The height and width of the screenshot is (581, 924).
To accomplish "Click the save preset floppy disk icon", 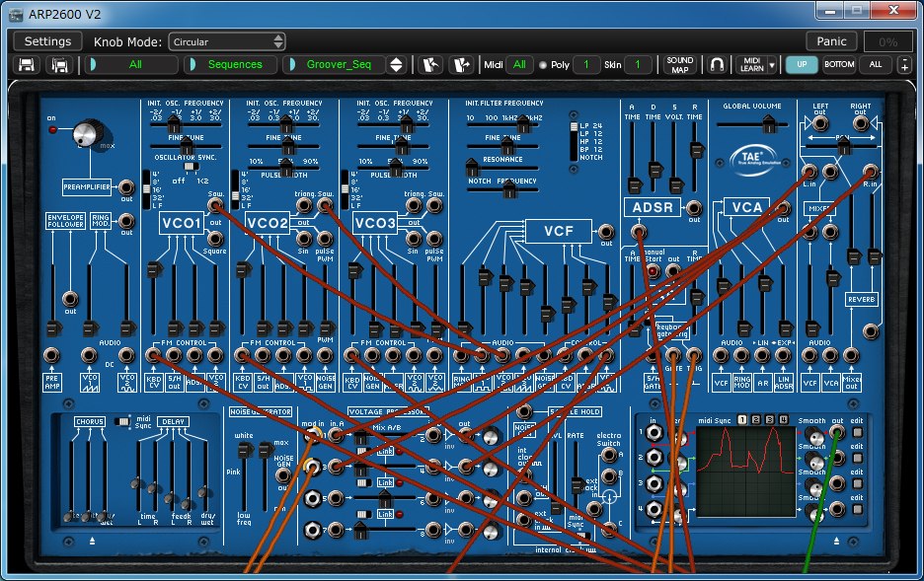I will tap(26, 65).
